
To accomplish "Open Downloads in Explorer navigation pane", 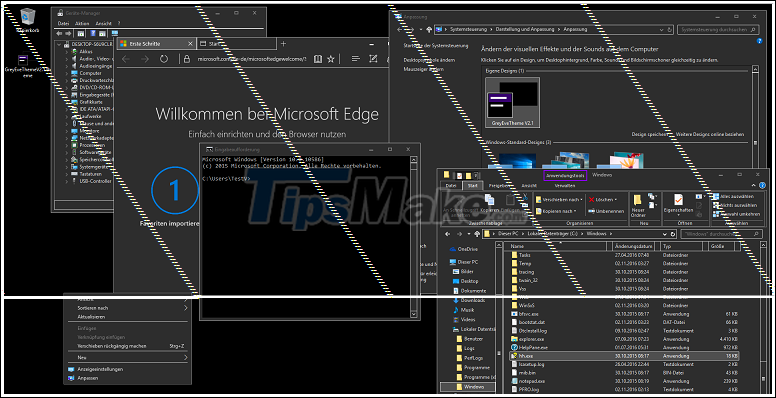I will (x=468, y=300).
